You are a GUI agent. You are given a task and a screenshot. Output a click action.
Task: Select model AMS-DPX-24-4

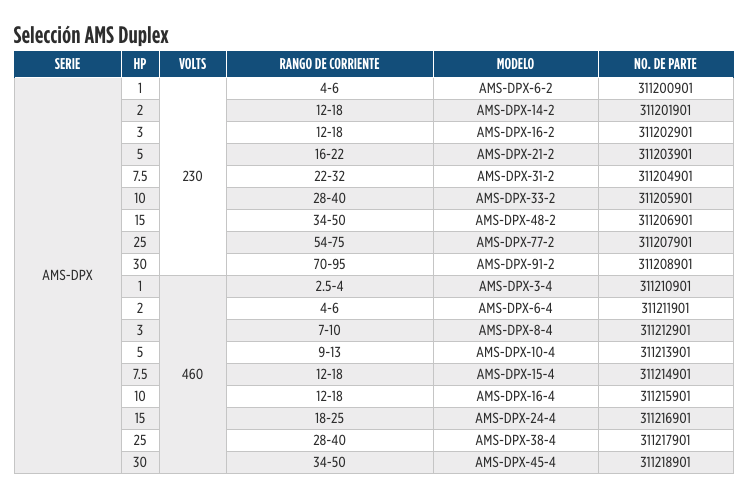pos(516,419)
